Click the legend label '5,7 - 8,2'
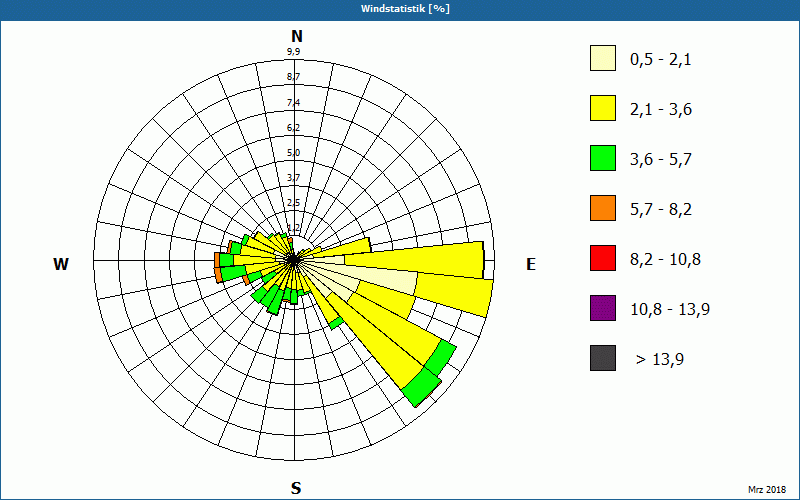The image size is (800, 500). click(x=661, y=210)
